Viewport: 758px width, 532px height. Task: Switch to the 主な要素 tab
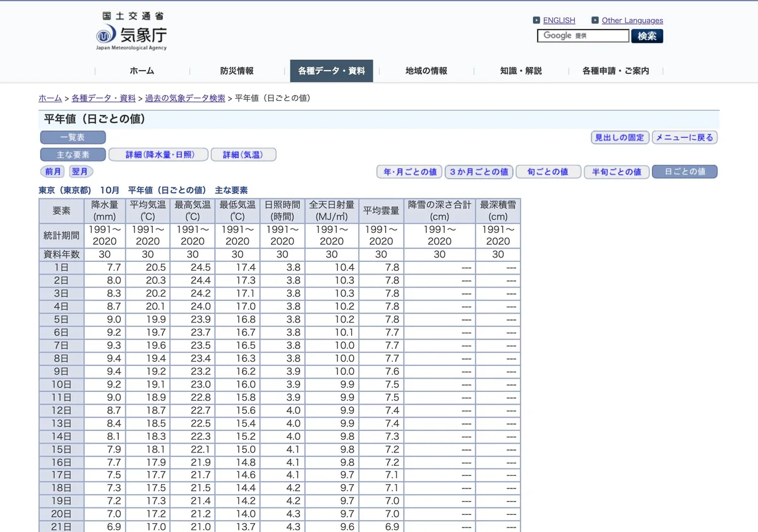[x=73, y=155]
